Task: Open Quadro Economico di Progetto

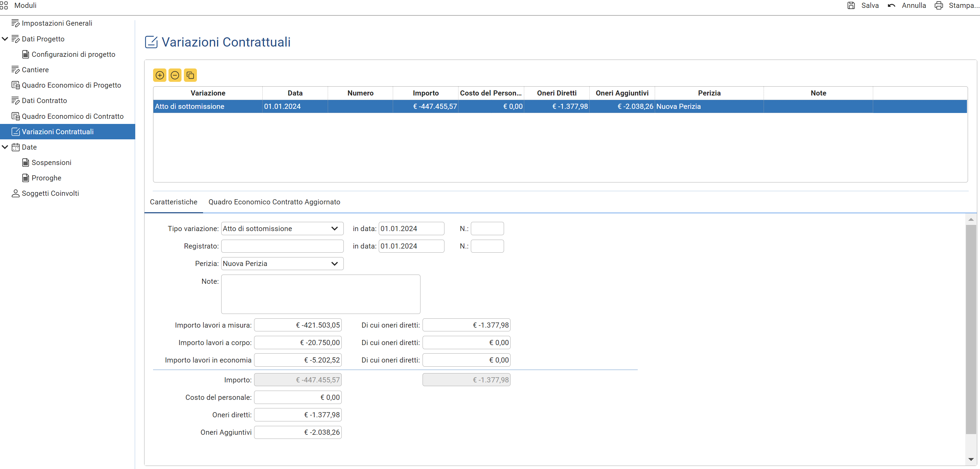Action: click(71, 85)
